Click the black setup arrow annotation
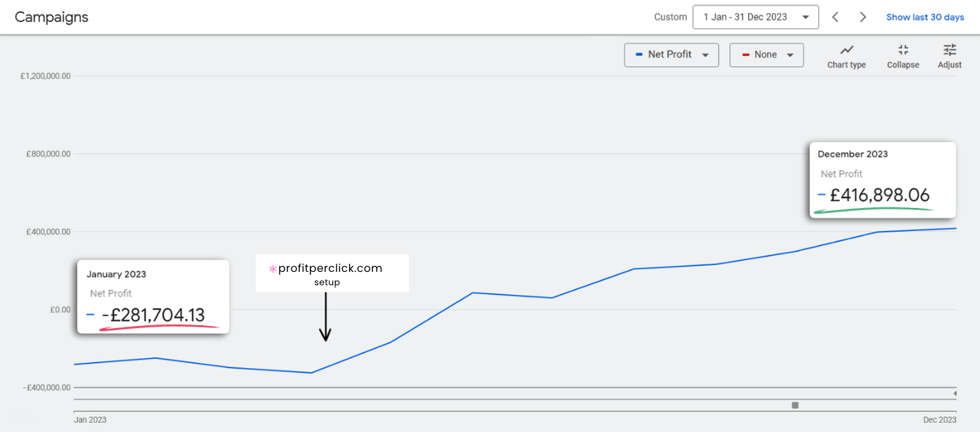Viewport: 980px width, 432px height. coord(325,316)
